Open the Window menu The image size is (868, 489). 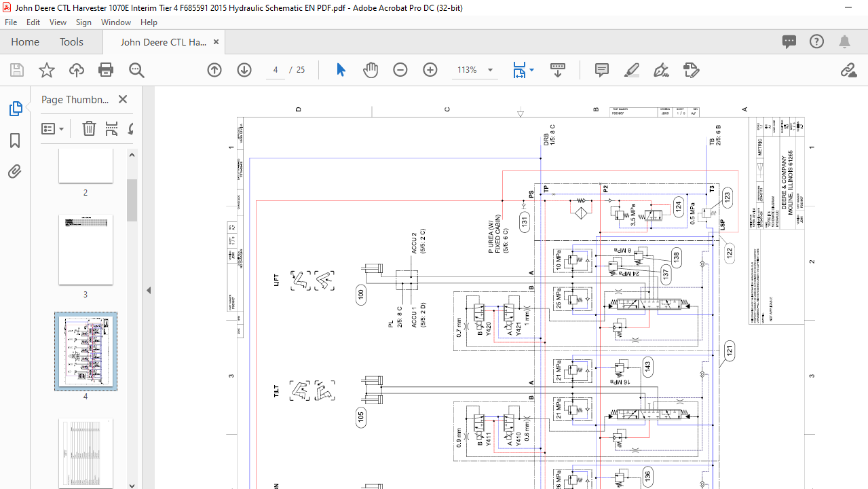(x=116, y=22)
